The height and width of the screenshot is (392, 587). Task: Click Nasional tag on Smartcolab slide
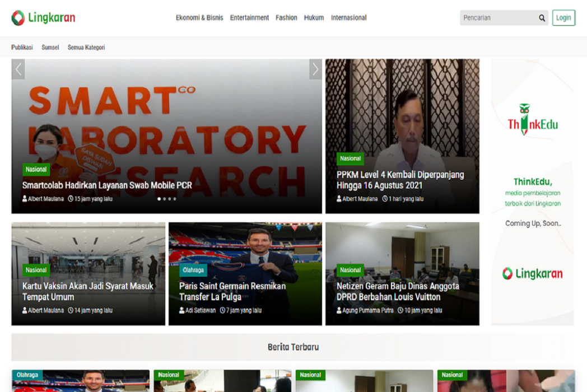tap(36, 169)
